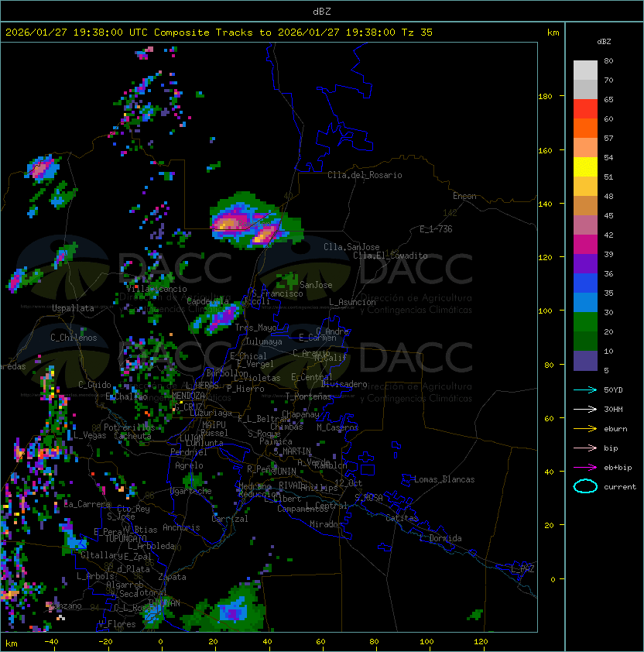Click the 'Villavicencio' place label
This screenshot has height=652, width=644.
click(x=156, y=289)
